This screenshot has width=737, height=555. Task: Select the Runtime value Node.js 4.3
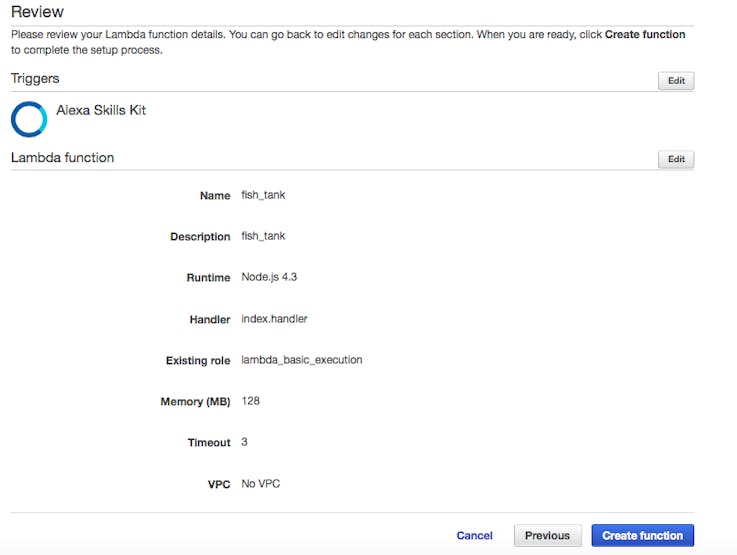tap(269, 277)
